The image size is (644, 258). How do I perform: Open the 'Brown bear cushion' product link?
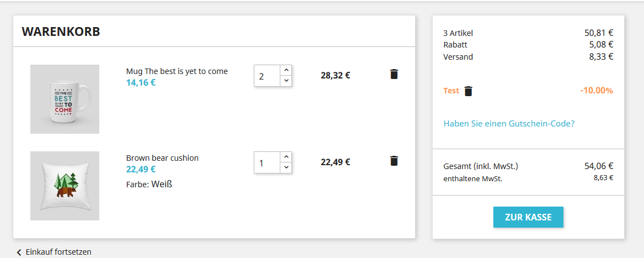pos(162,158)
